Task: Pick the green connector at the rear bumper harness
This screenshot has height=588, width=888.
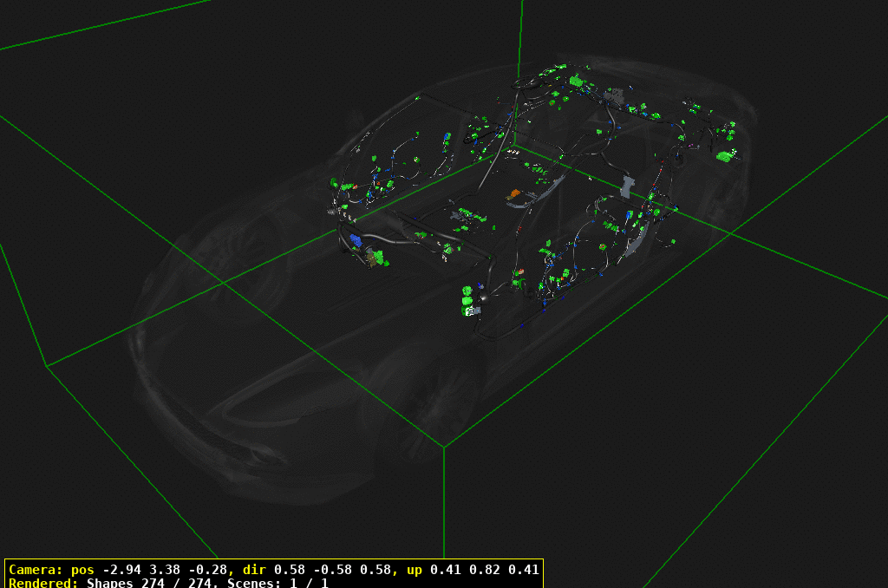Action: pos(724,158)
